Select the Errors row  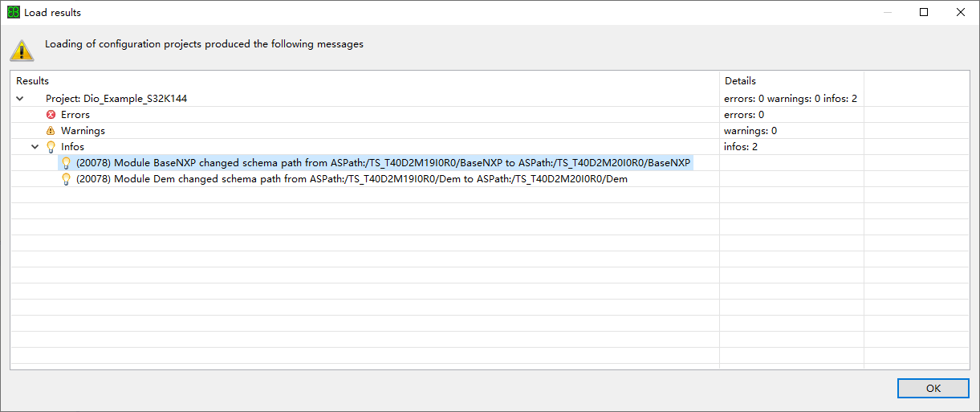pos(75,115)
